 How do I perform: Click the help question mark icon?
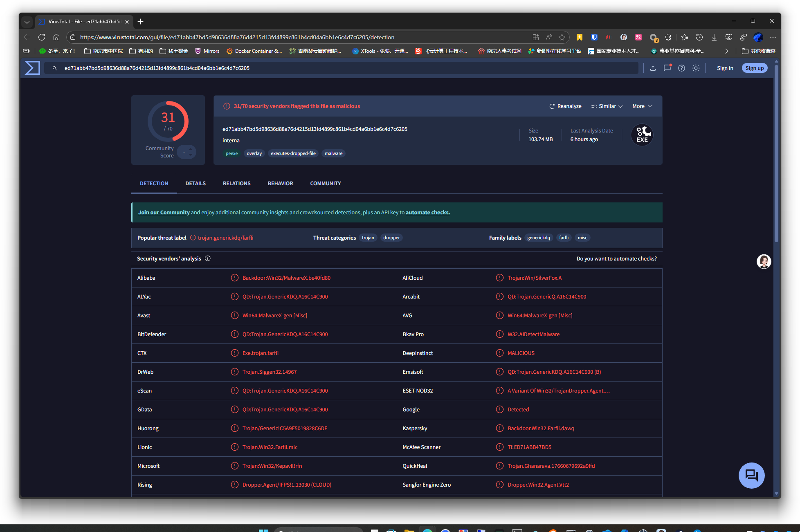[681, 68]
